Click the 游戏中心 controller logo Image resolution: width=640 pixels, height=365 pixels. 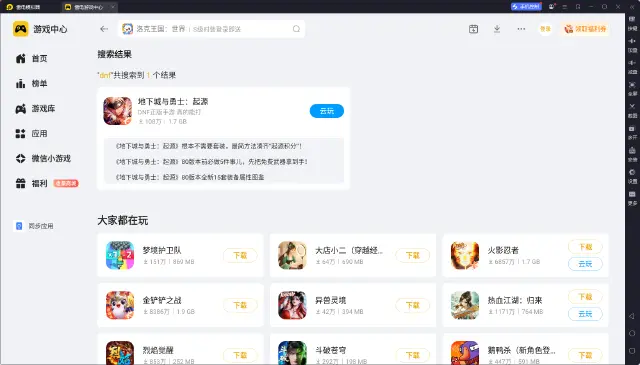pos(20,29)
